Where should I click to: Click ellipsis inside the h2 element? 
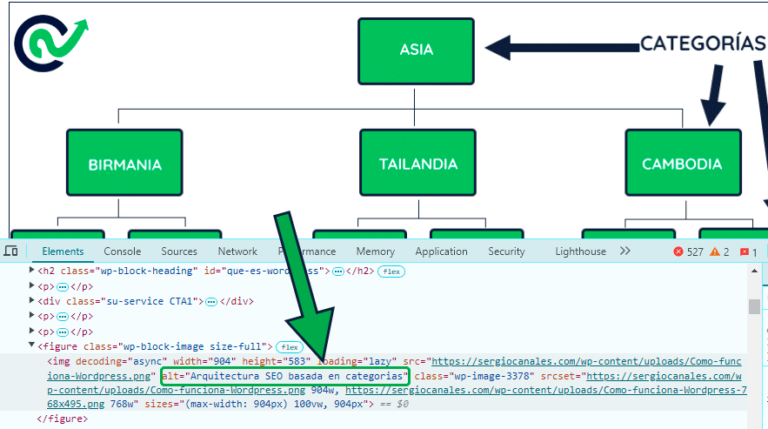(337, 271)
